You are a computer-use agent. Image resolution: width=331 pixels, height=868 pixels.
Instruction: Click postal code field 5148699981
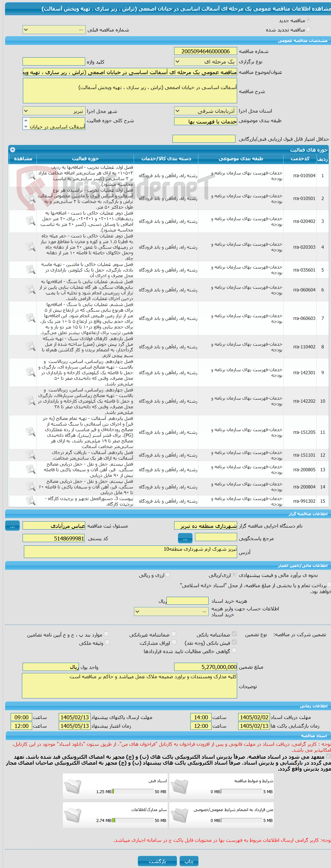(x=54, y=538)
